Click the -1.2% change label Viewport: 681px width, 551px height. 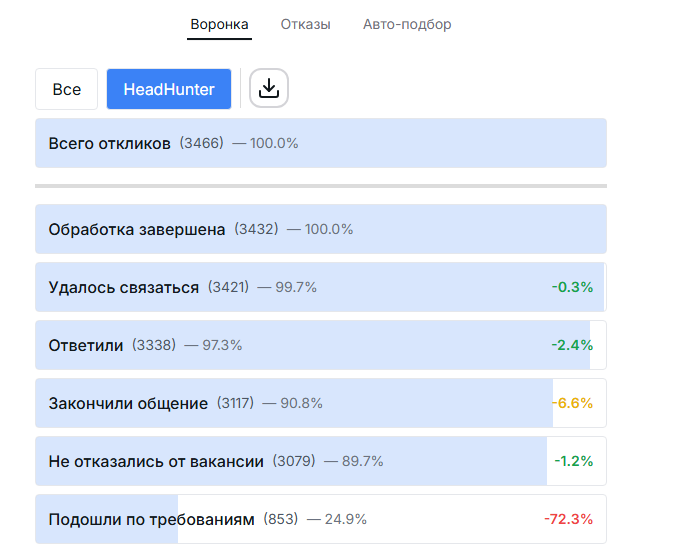(x=573, y=461)
